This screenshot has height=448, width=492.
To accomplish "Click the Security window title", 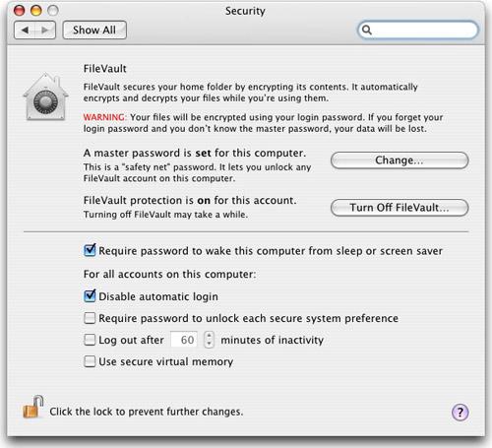I will 245,11.
